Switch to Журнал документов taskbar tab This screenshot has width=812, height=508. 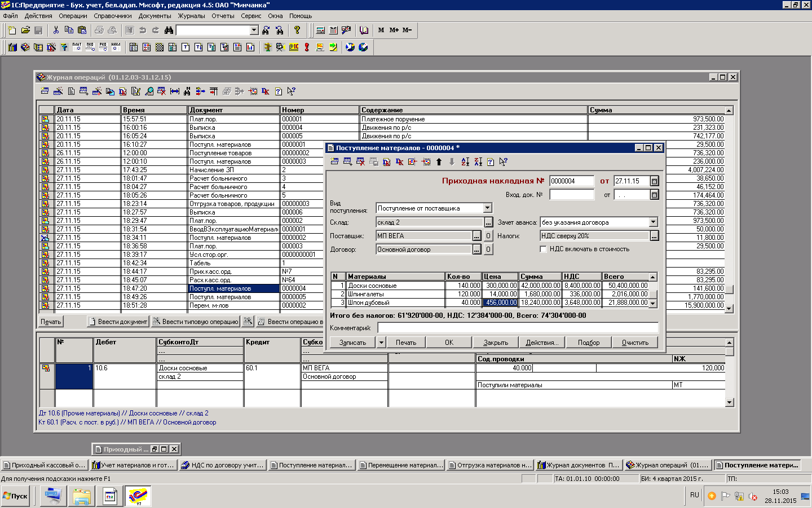(x=579, y=465)
